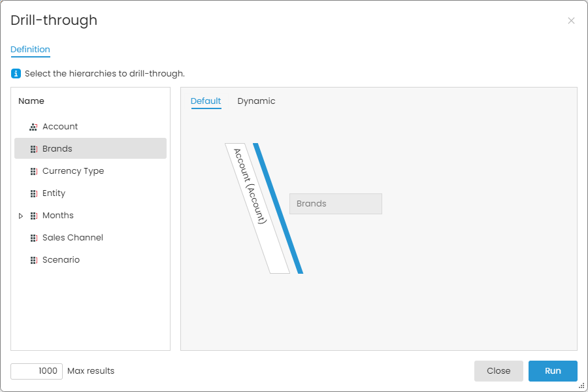Select the Brands box in layout

(336, 204)
